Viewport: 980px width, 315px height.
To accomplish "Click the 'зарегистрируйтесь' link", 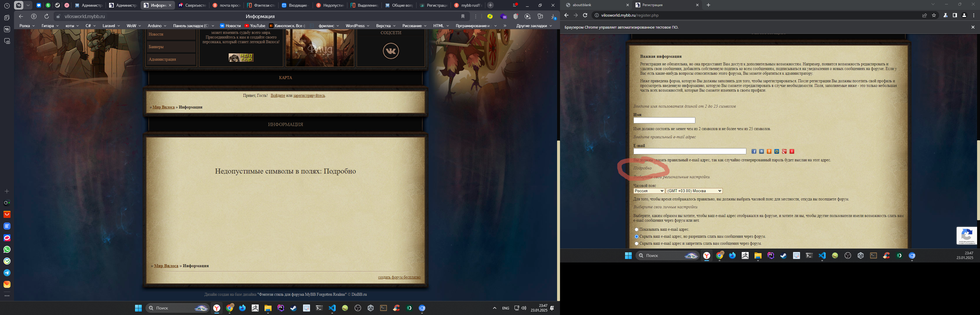I will point(309,95).
